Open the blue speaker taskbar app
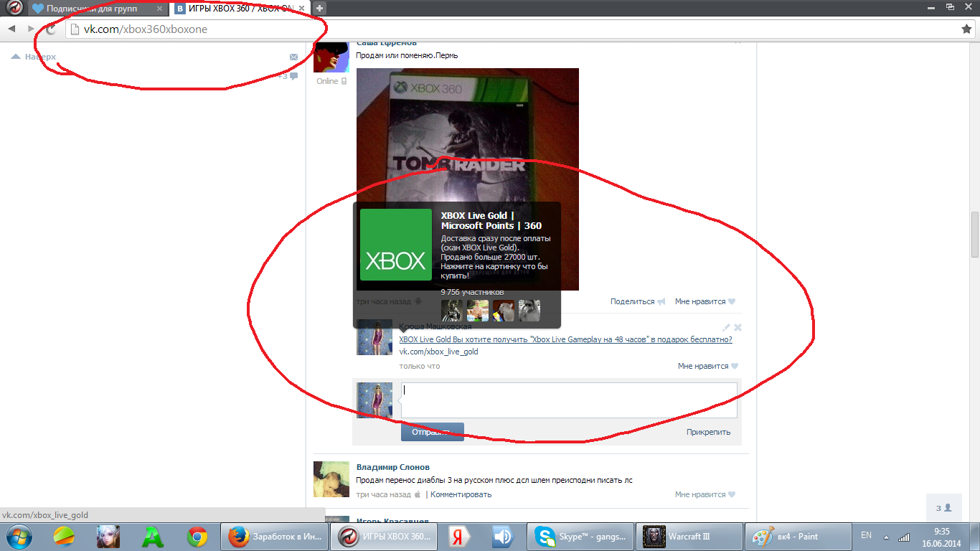 coord(503,537)
